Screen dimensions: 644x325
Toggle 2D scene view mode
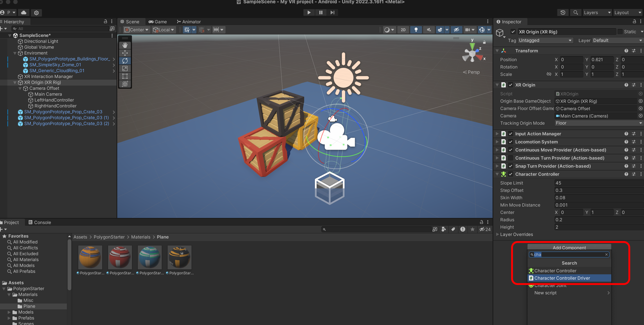[x=403, y=30]
